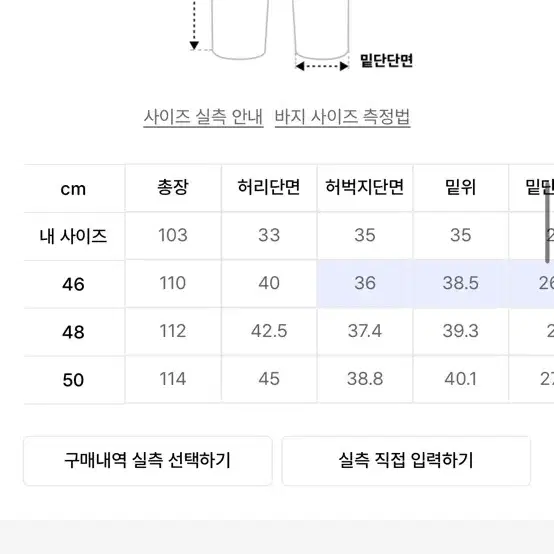
Task: Click the 밑위 column header
Action: tap(461, 188)
